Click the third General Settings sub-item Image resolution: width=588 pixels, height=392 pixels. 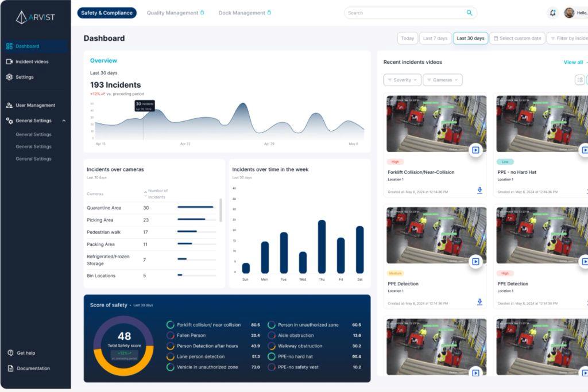click(33, 159)
